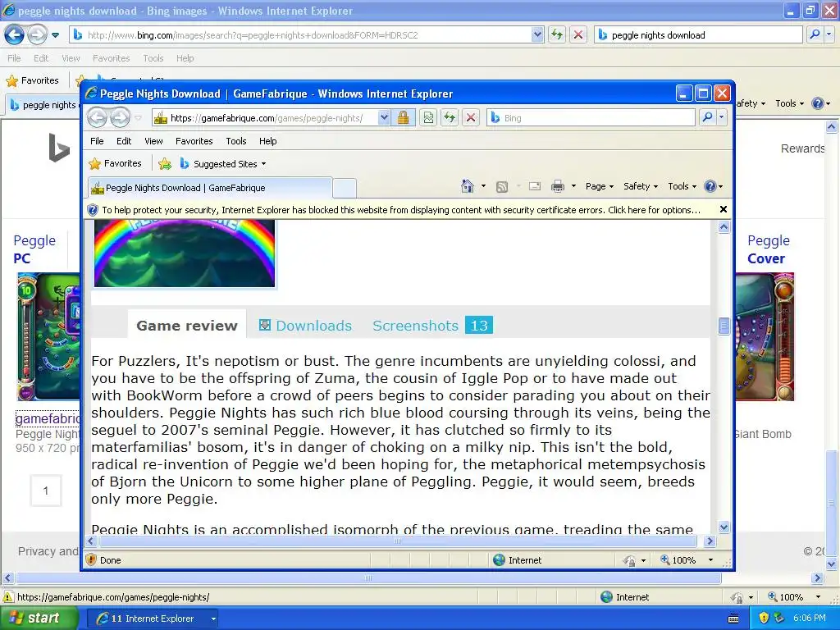Click Peggle PC thumbnail on Bing page
This screenshot has height=630, width=840.
coord(48,336)
